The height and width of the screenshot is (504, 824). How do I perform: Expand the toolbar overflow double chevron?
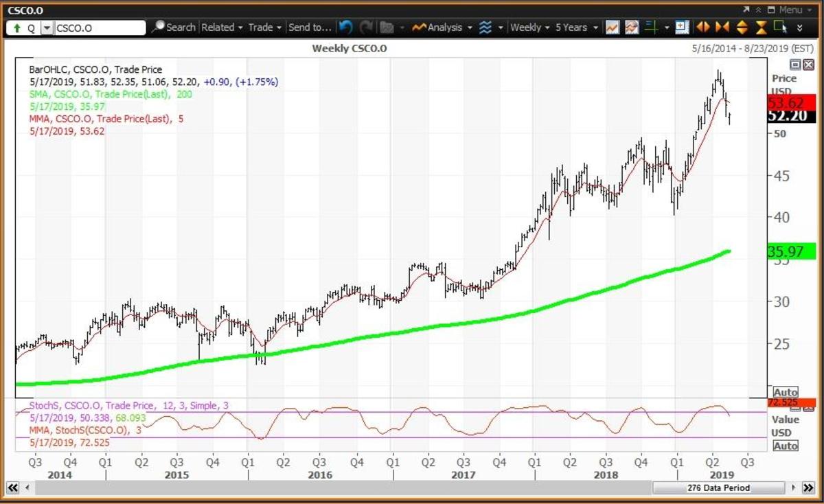[x=799, y=28]
